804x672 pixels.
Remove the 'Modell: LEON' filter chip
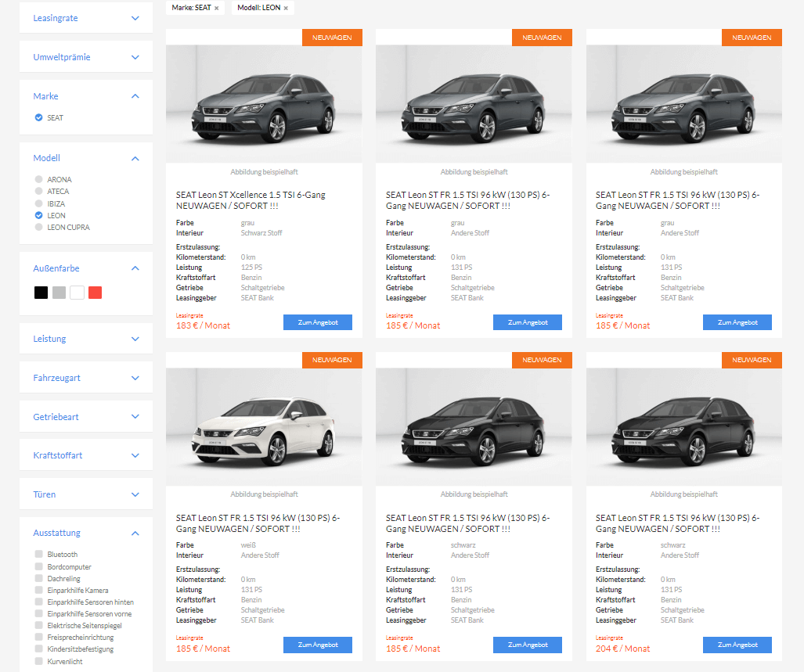tap(286, 8)
